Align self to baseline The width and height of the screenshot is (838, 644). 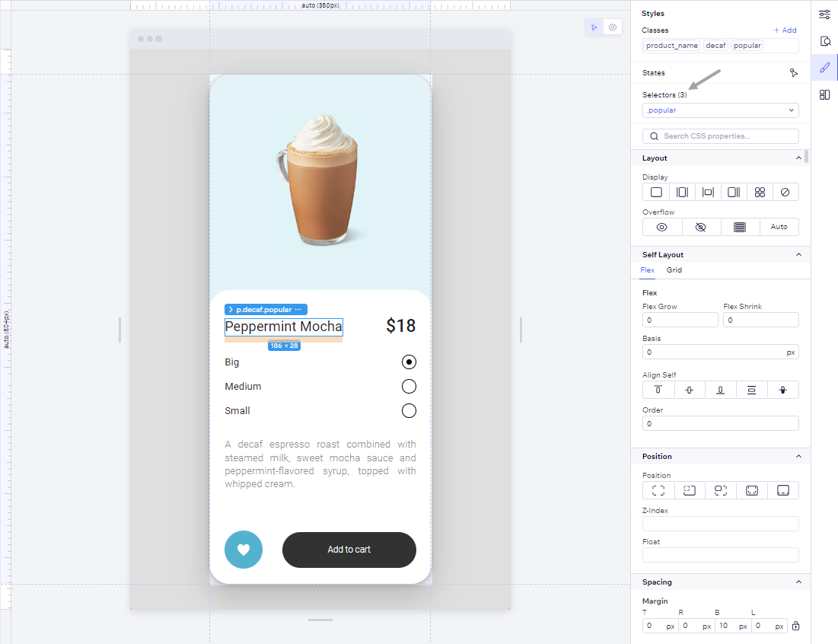click(783, 391)
